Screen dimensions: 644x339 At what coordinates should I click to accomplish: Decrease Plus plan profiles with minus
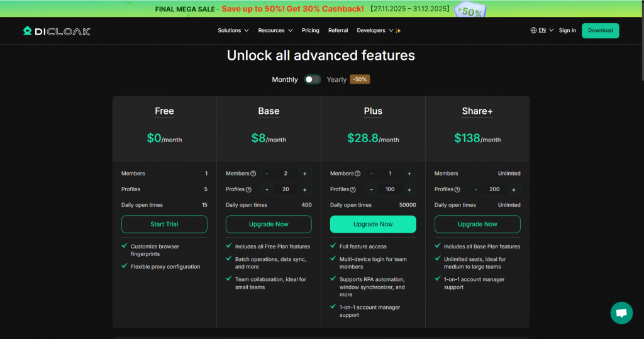pos(371,189)
